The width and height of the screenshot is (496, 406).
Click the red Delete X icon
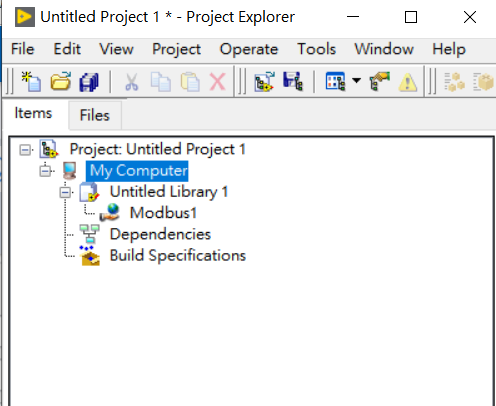pos(218,82)
